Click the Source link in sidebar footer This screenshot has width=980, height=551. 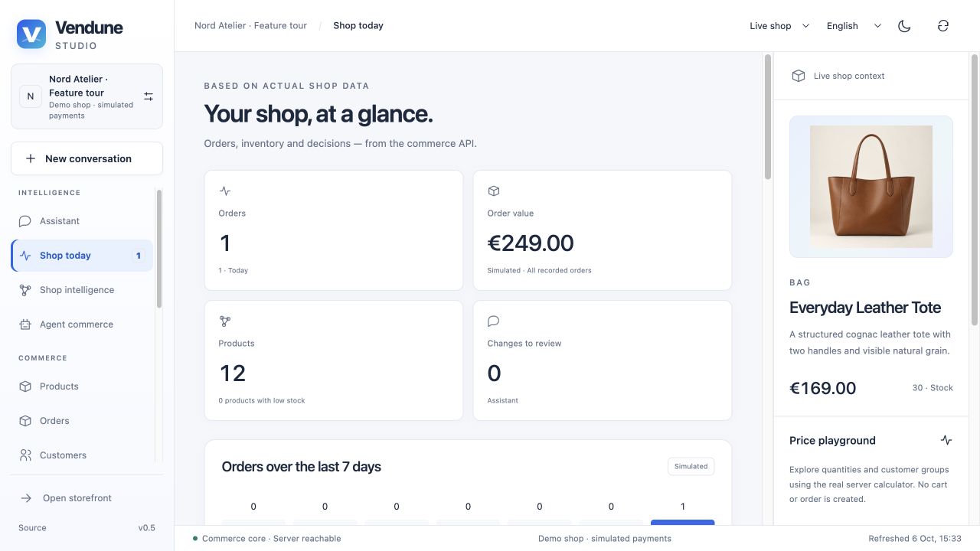click(32, 528)
